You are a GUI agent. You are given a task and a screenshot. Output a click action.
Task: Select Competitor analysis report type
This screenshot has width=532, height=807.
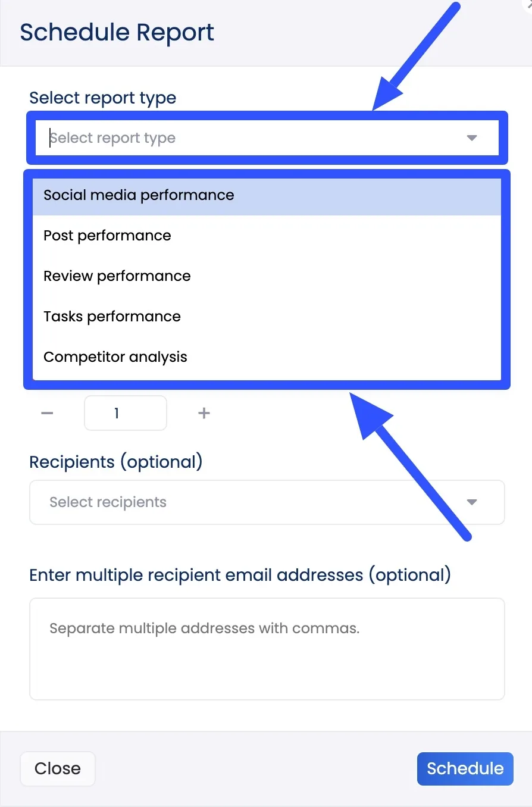coord(115,356)
